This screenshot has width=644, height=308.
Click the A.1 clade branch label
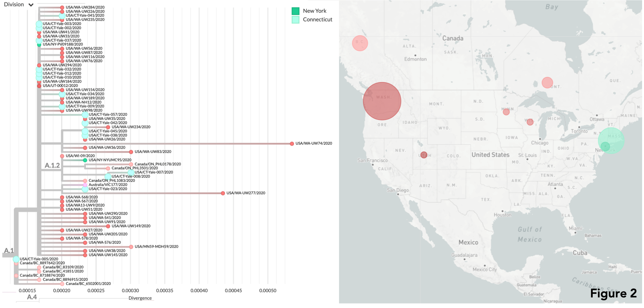[9, 251]
